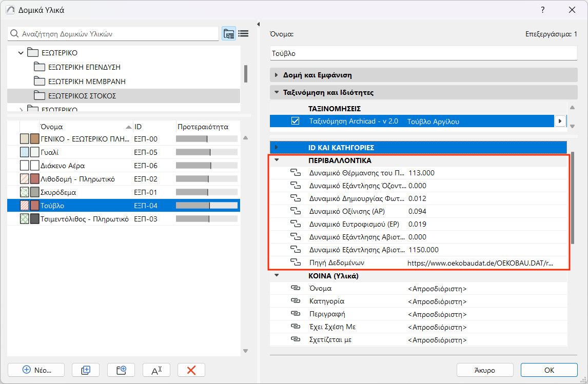The width and height of the screenshot is (588, 384).
Task: Uncheck the Ταξινόμηση Archicad v 2.0 checkbox
Action: point(295,122)
